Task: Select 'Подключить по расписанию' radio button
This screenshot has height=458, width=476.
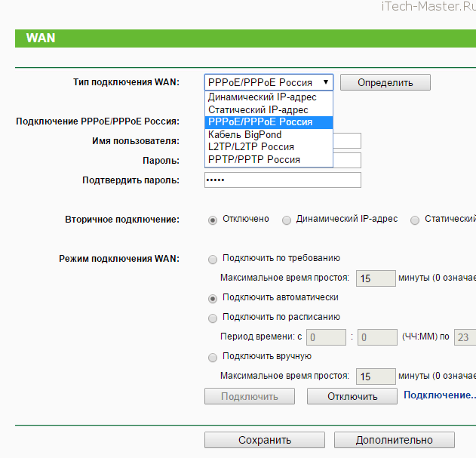Action: (213, 318)
